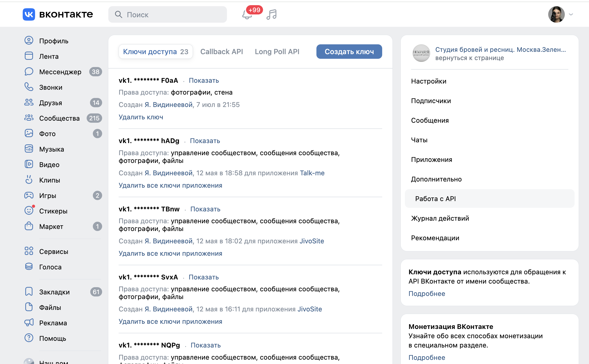
Task: Click the VK logo icon
Action: (x=29, y=14)
